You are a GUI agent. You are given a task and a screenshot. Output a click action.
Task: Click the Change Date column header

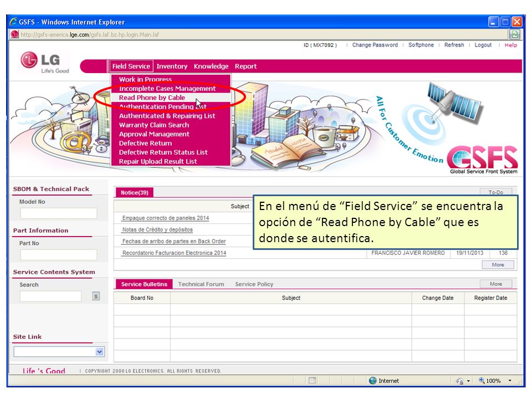(438, 298)
